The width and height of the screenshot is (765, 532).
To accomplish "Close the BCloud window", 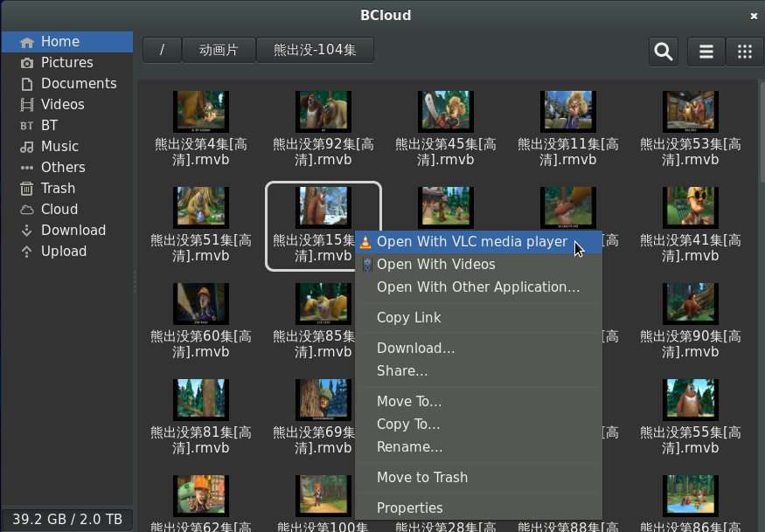I will (x=754, y=16).
